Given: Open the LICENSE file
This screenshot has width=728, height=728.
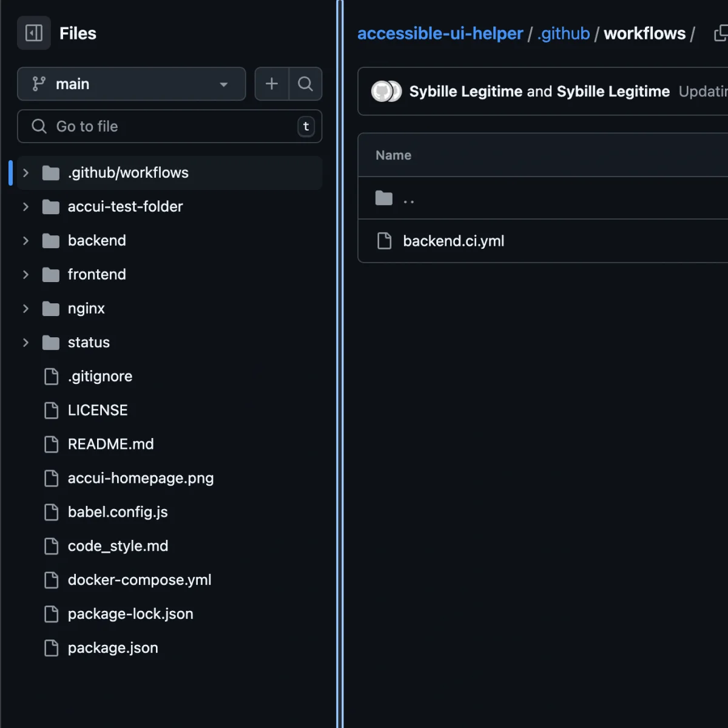Looking at the screenshot, I should [98, 411].
